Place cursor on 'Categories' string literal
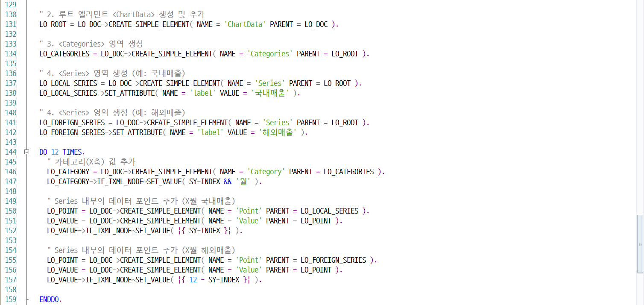Screen dimensions: 644x305 pos(270,54)
